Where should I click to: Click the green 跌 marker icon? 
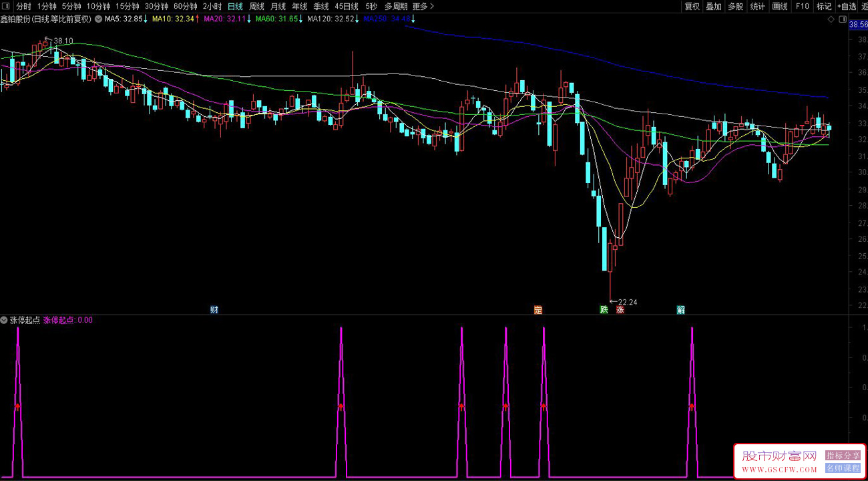click(x=604, y=310)
